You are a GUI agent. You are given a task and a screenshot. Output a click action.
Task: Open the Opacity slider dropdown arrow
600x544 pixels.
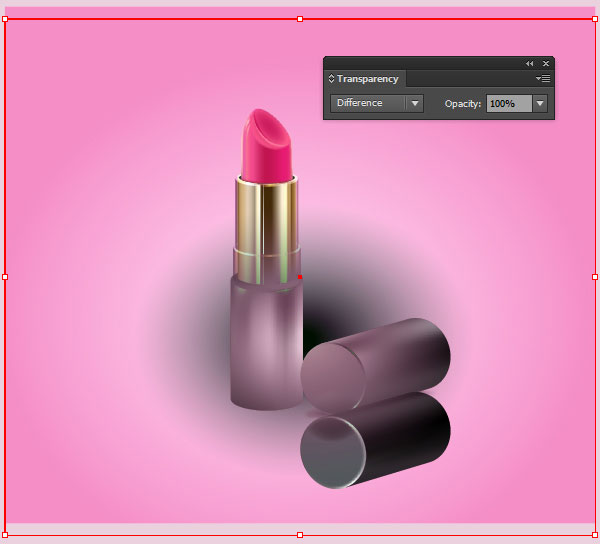[x=540, y=103]
